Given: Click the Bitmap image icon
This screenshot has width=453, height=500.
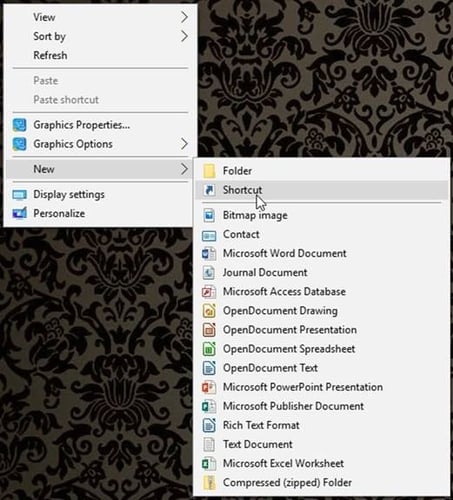Looking at the screenshot, I should coord(209,215).
